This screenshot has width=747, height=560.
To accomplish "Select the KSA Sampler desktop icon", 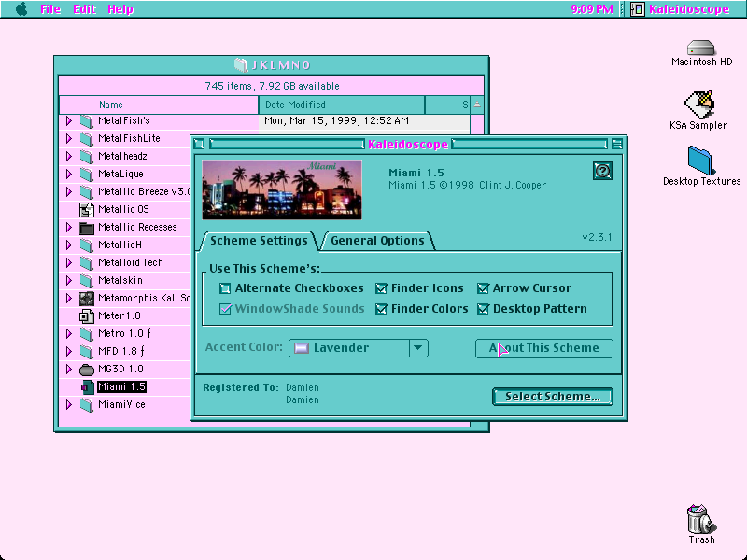I will [x=699, y=105].
